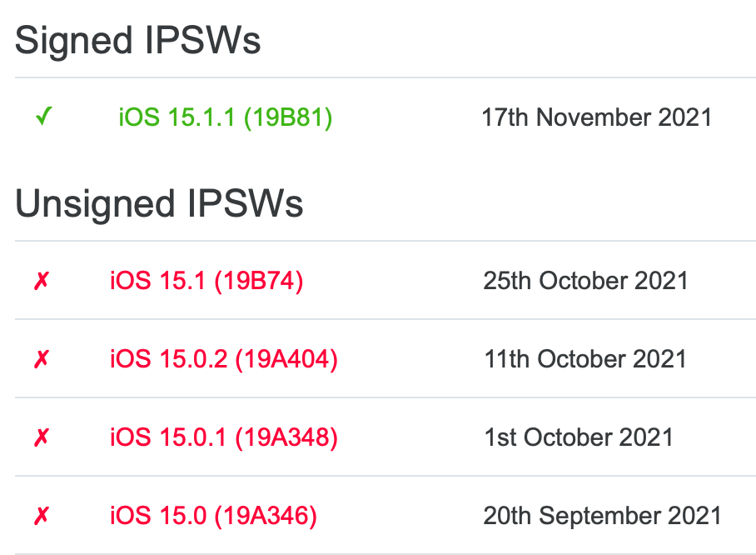756x555 pixels.
Task: Click the red X beside iOS 15.1
Action: pos(42,281)
